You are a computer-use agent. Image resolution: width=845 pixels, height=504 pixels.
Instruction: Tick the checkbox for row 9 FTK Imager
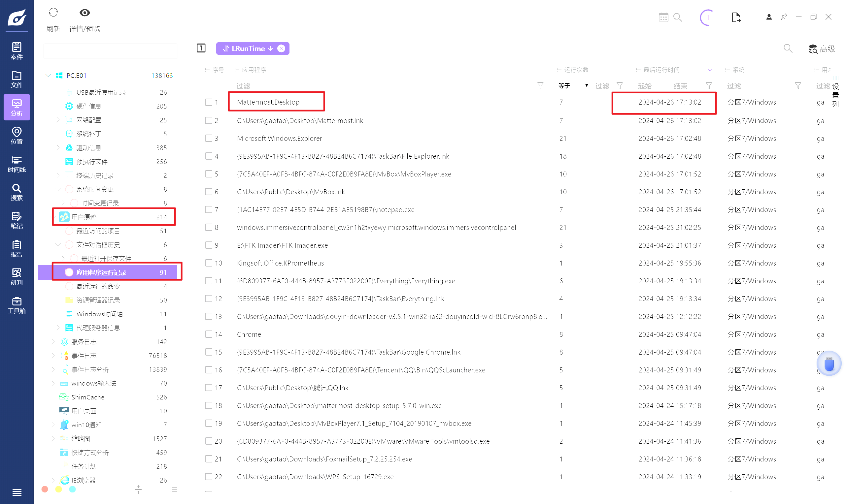[x=209, y=245]
